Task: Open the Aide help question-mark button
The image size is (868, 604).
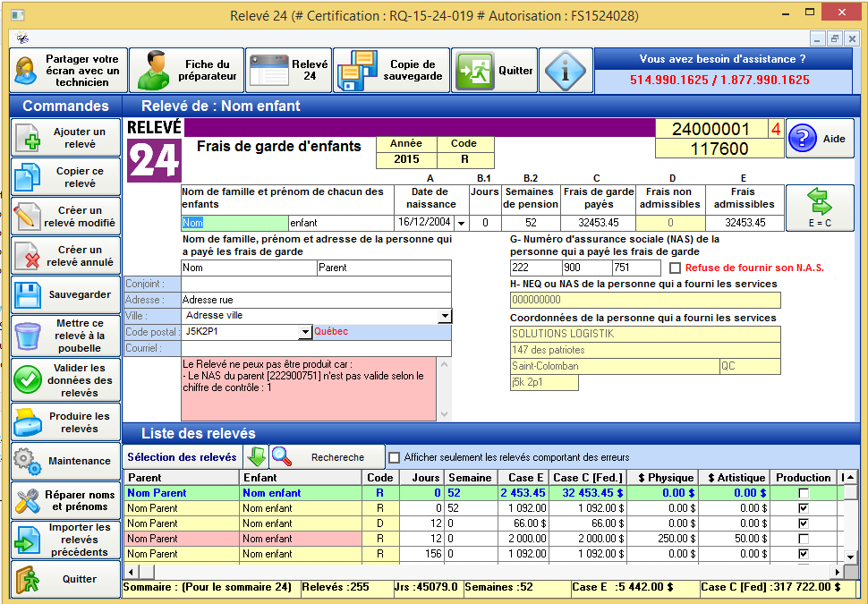Action: (x=820, y=139)
